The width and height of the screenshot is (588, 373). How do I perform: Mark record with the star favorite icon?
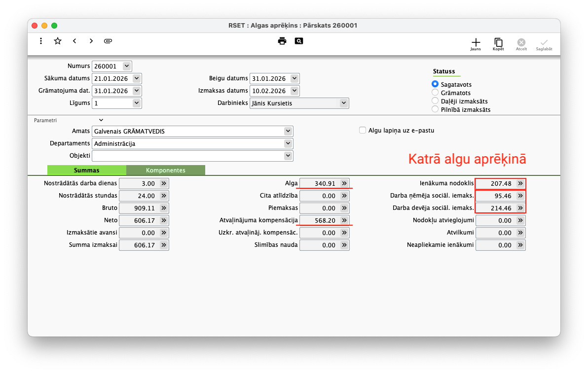58,41
